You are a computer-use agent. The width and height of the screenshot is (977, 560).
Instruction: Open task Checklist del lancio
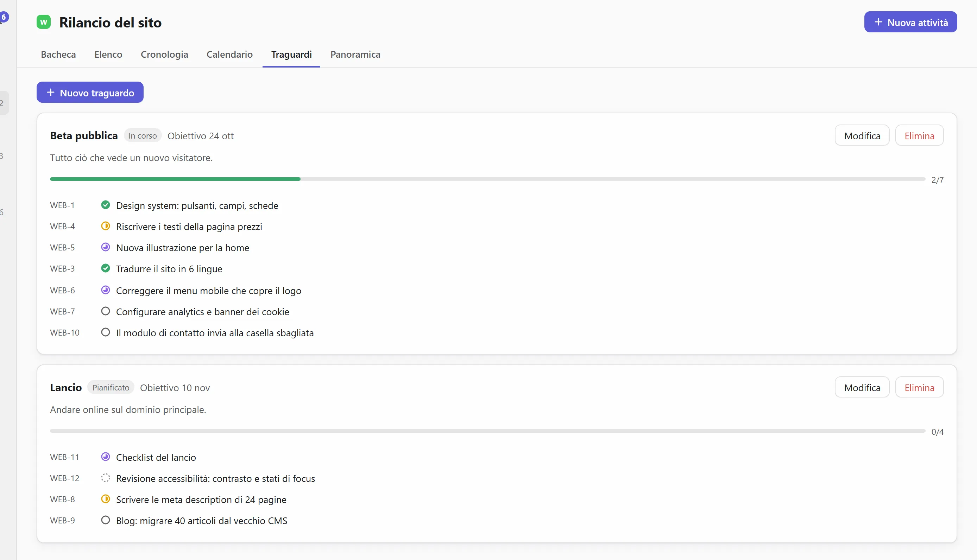[x=156, y=458]
